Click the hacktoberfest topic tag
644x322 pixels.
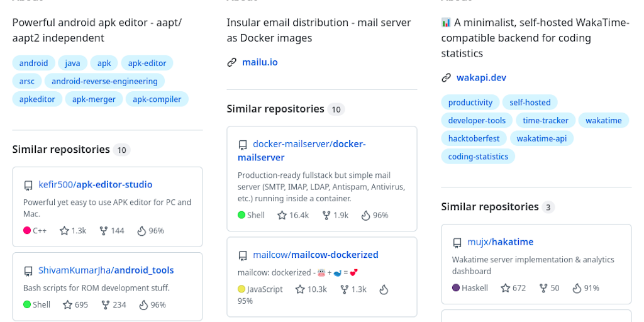coord(474,138)
